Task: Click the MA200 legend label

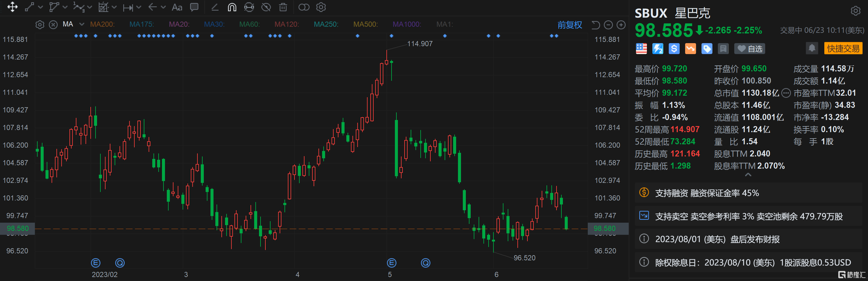Action: pyautogui.click(x=103, y=24)
